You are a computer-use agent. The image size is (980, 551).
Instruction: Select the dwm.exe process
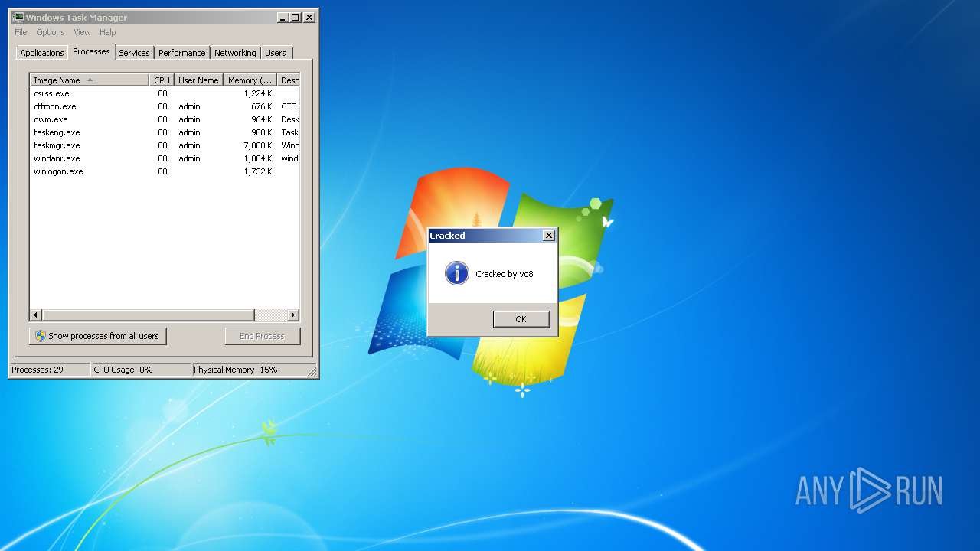click(165, 119)
